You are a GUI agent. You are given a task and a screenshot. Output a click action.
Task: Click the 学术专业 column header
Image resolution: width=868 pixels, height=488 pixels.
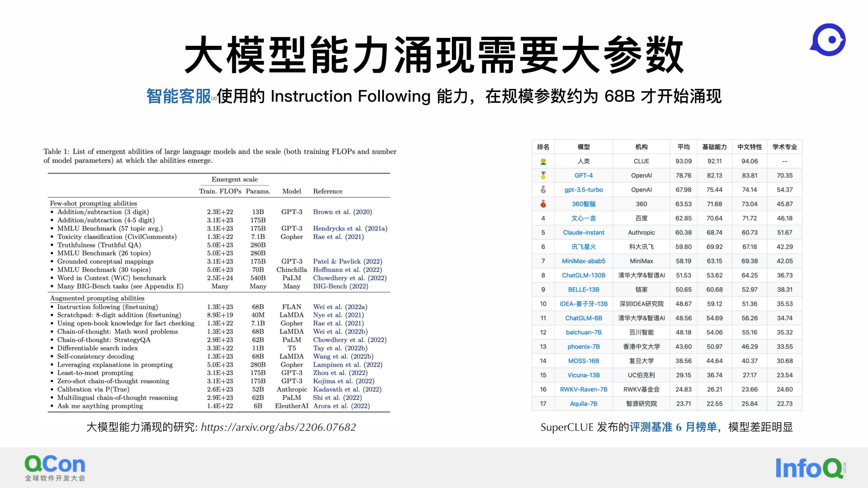click(x=785, y=147)
